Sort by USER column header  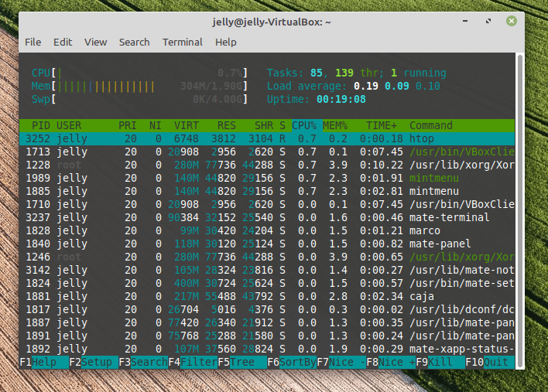tap(69, 125)
